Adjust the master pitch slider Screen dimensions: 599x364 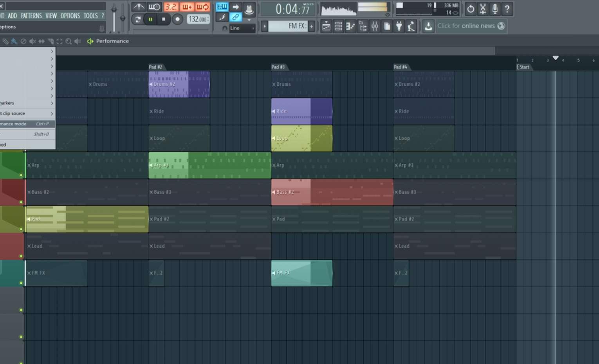coord(123,18)
